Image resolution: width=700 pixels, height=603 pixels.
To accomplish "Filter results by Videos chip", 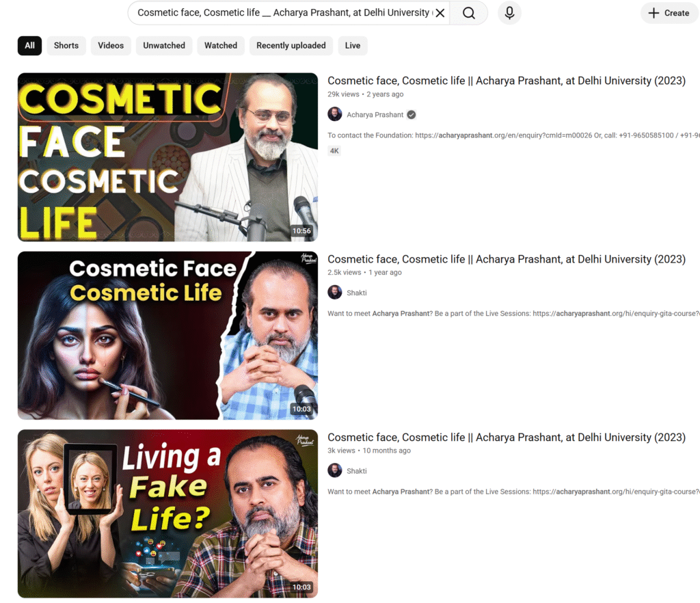I will click(111, 46).
